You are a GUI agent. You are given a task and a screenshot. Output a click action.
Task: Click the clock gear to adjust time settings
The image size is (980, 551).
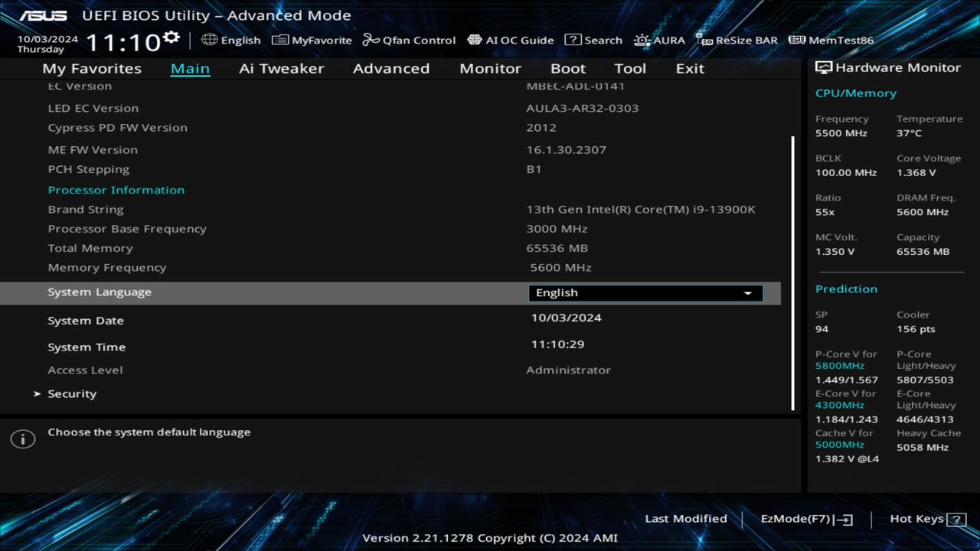[171, 35]
